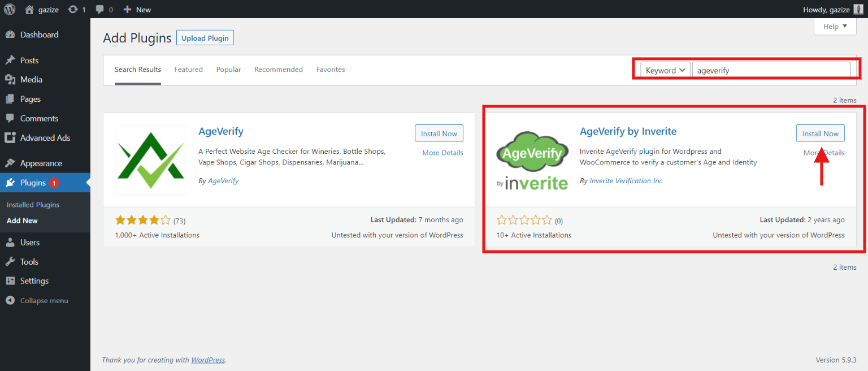Click the (73) ratings count
Viewport: 868px width, 371px height.
pyautogui.click(x=180, y=221)
